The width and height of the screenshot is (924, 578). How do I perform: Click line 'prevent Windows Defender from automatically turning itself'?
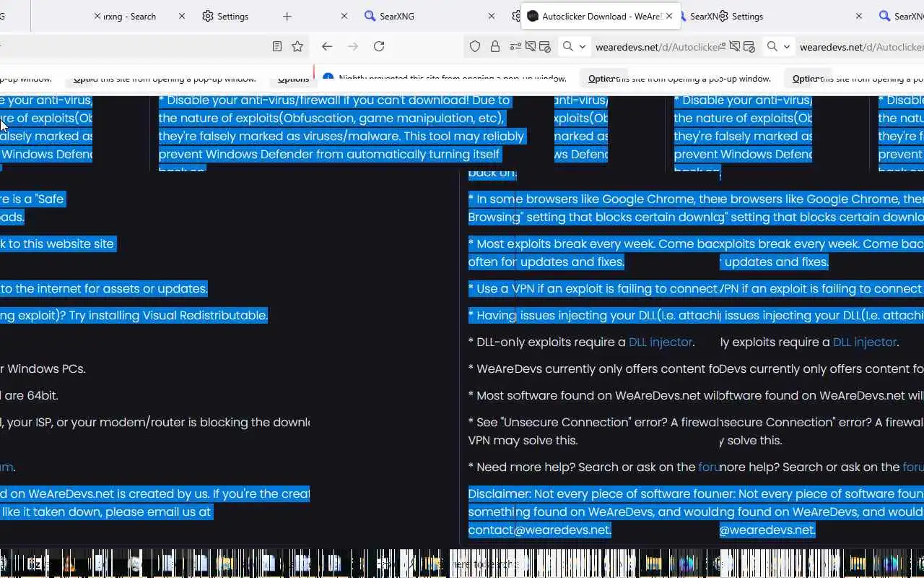pyautogui.click(x=329, y=154)
